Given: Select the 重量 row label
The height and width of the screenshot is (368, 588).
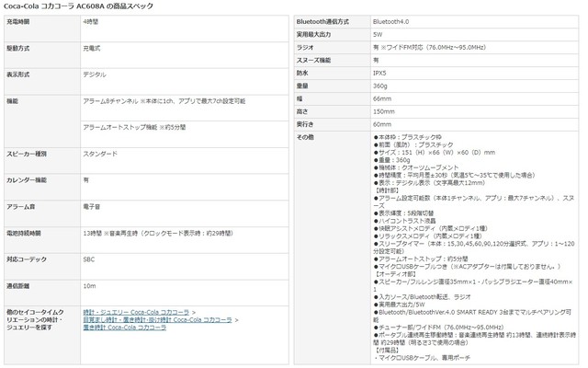Looking at the screenshot, I should click(x=302, y=86).
